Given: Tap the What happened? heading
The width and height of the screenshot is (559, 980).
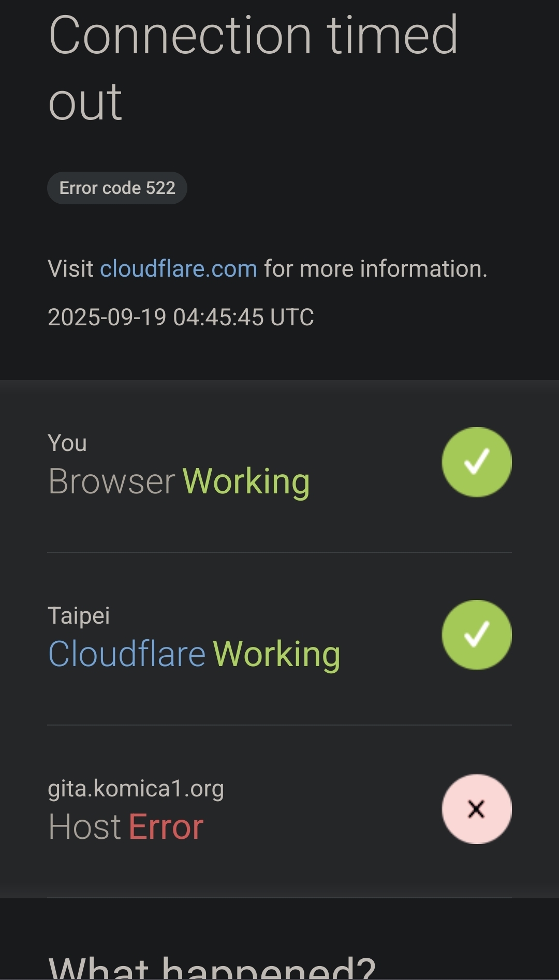Looking at the screenshot, I should [211, 967].
